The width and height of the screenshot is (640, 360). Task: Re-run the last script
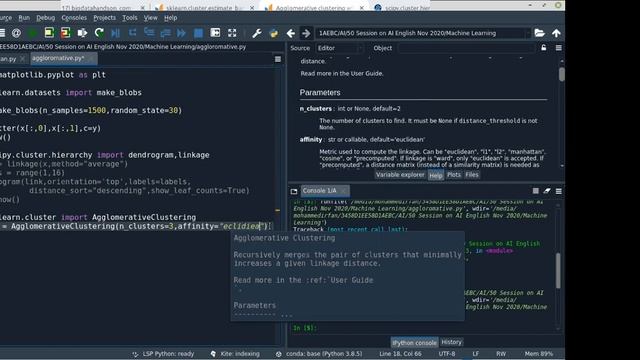99,33
